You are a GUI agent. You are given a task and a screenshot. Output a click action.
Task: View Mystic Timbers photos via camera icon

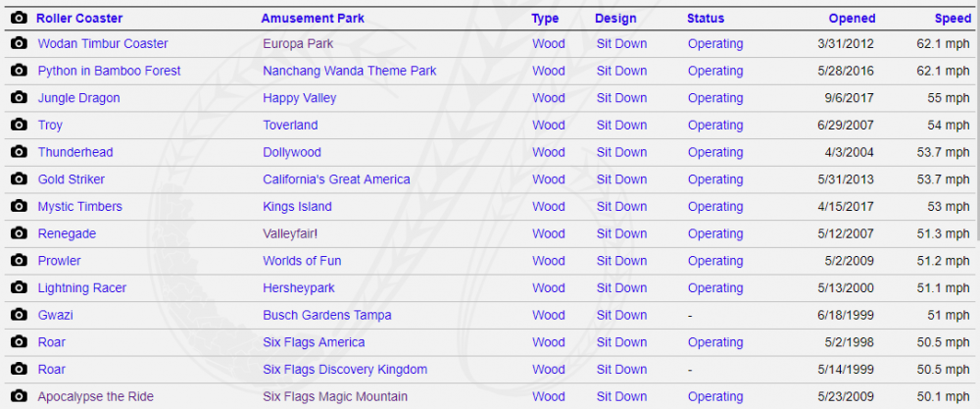[19, 206]
